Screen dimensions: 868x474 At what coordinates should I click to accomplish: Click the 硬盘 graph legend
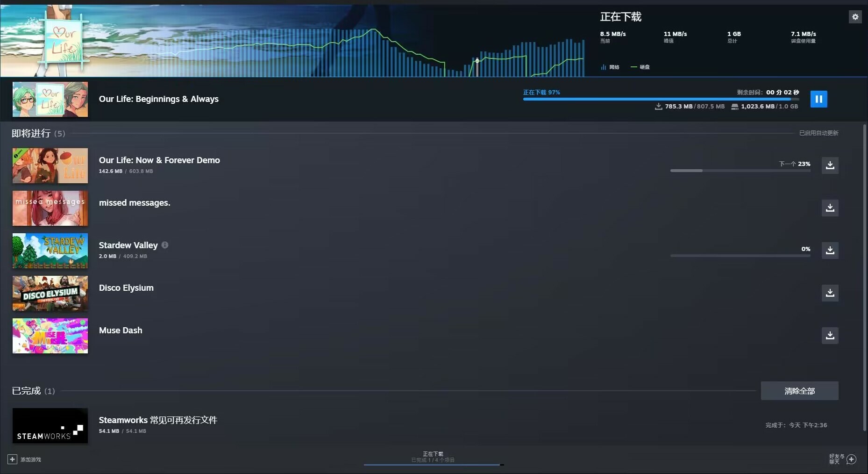[x=640, y=67]
